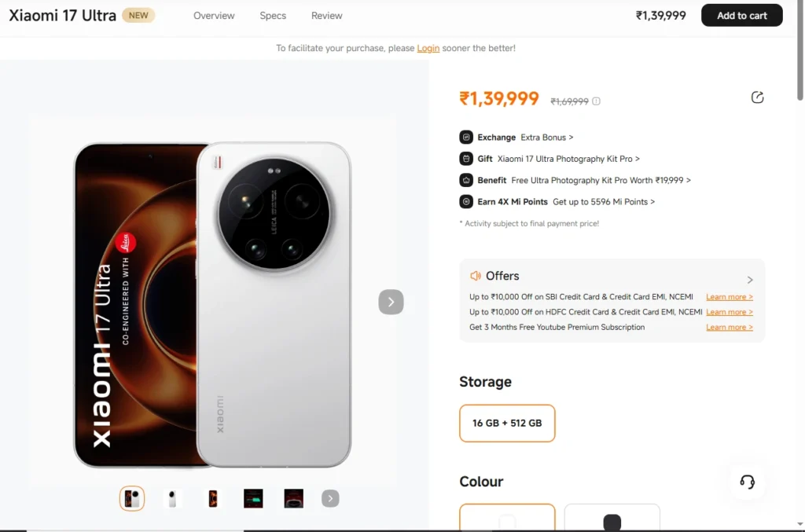Open the Exchange Extra Bonus icon
Image resolution: width=805 pixels, height=532 pixels.
(x=466, y=137)
